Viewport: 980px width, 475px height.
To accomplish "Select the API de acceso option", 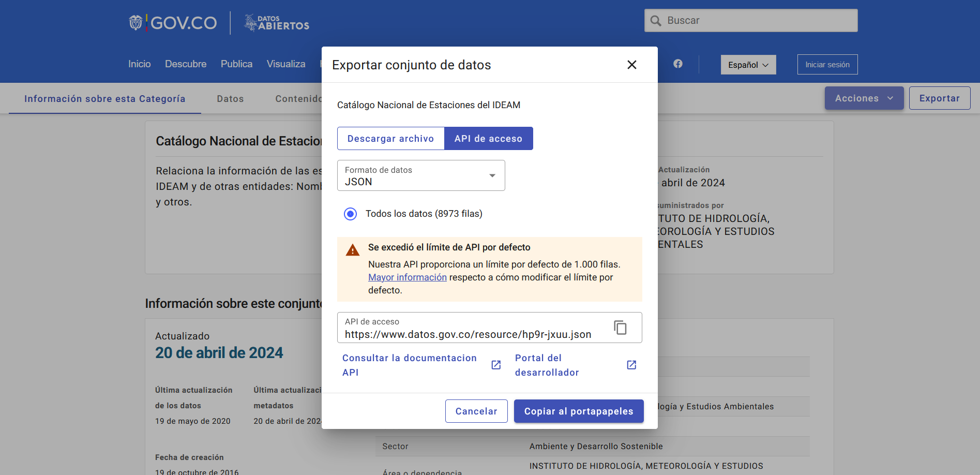I will [488, 139].
